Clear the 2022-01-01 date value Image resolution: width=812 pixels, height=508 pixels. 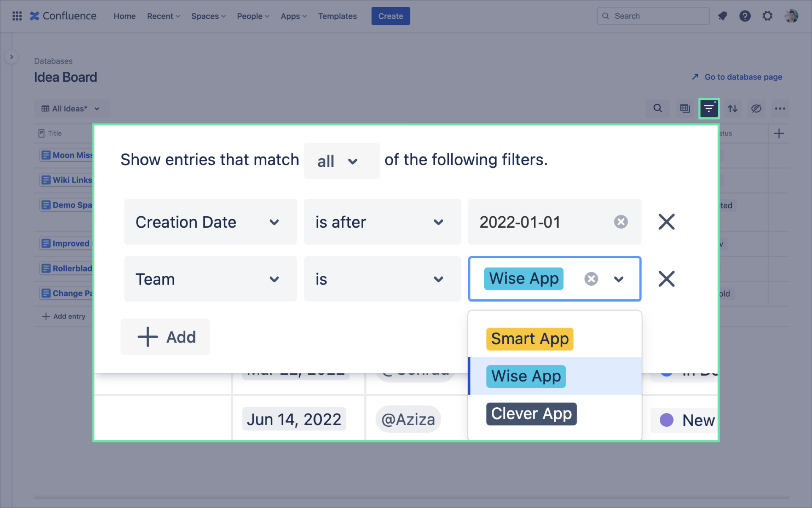pos(620,221)
